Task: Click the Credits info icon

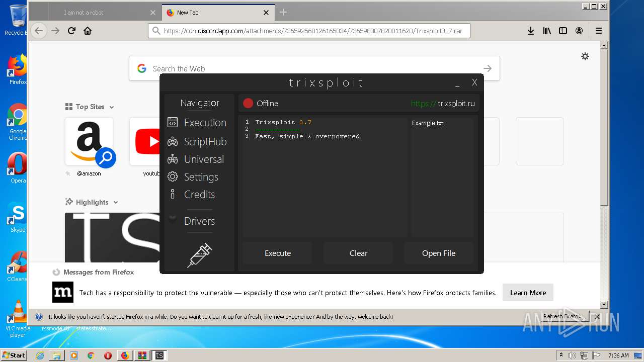Action: point(173,194)
